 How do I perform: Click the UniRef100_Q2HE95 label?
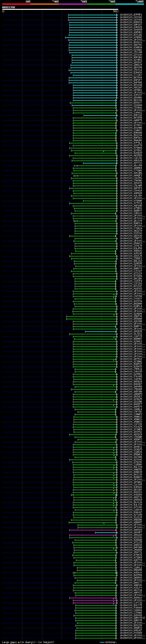(131, 263)
